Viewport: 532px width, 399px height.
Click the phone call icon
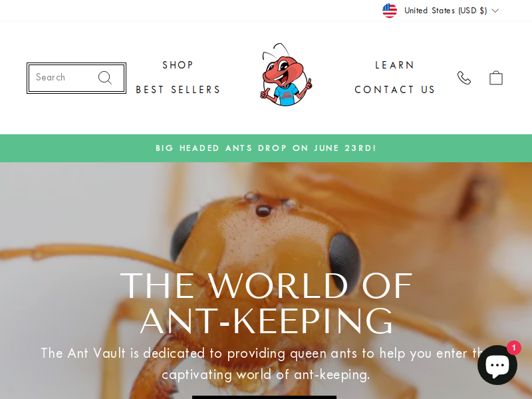464,78
